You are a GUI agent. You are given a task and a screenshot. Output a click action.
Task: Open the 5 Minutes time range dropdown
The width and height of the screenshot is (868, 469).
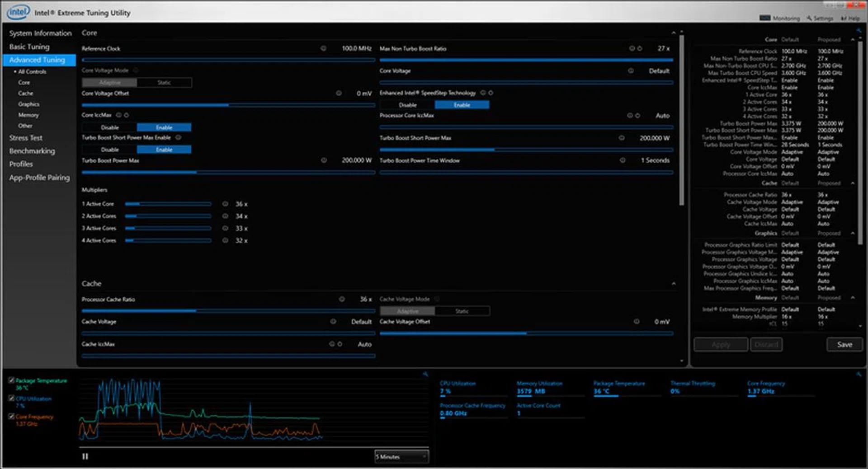401,457
